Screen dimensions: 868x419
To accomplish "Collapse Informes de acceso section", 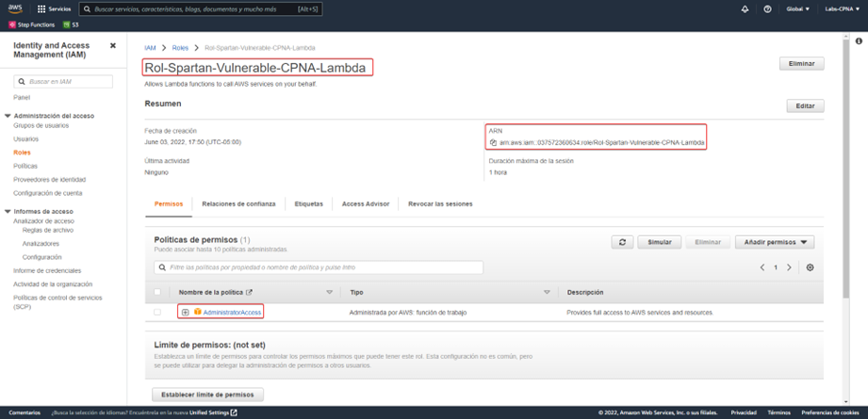I will 8,211.
